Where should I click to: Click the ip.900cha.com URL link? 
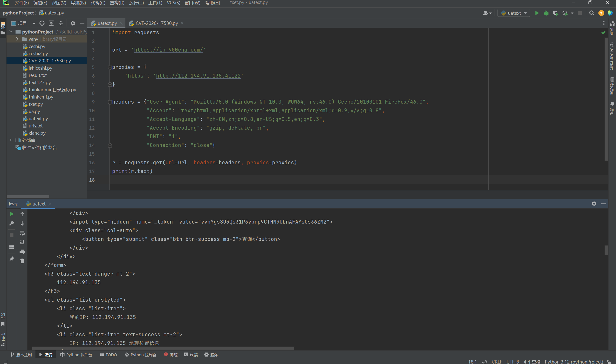pyautogui.click(x=168, y=50)
